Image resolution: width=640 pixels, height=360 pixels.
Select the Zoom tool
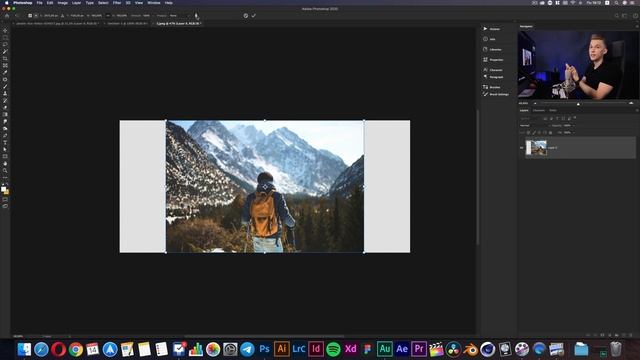pyautogui.click(x=5, y=169)
